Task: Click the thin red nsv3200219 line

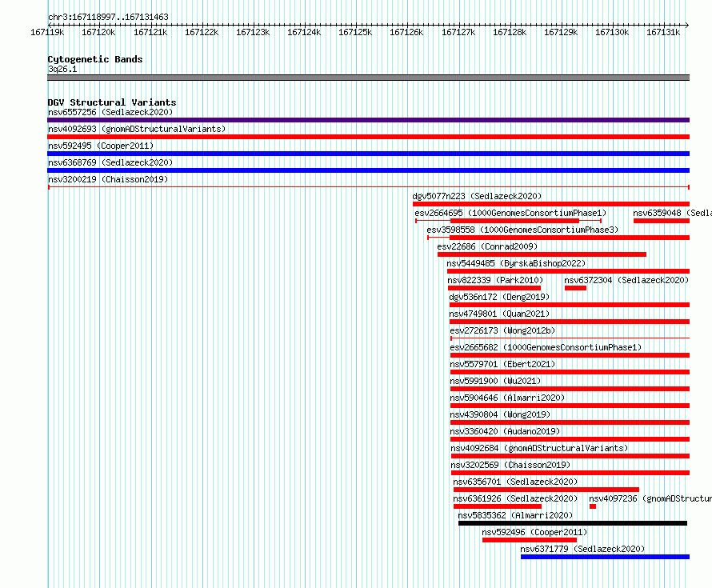Action: tap(368, 187)
